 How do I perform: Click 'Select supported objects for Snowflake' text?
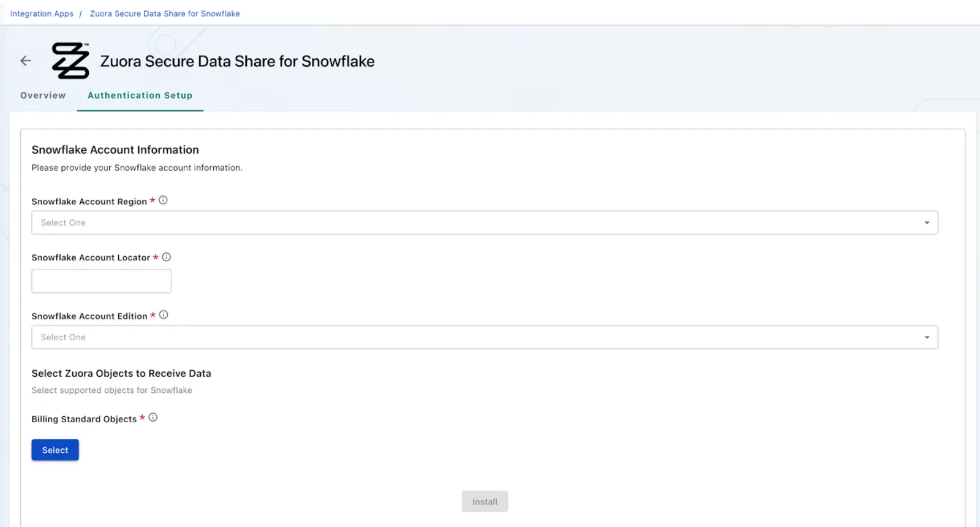coord(112,390)
